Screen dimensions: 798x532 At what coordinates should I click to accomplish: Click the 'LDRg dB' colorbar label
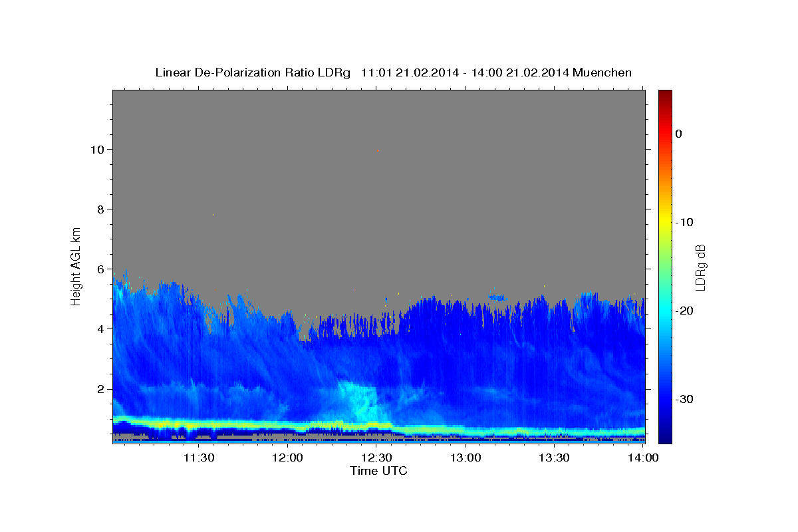(700, 267)
